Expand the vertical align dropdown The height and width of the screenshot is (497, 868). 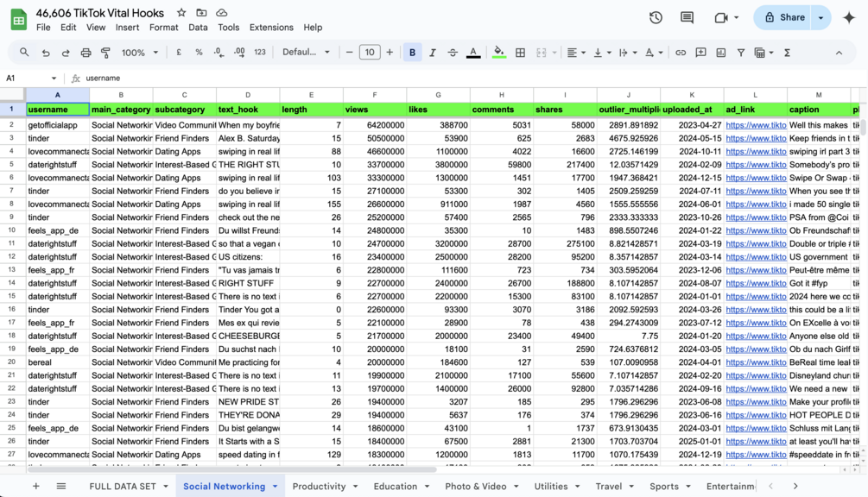(610, 53)
